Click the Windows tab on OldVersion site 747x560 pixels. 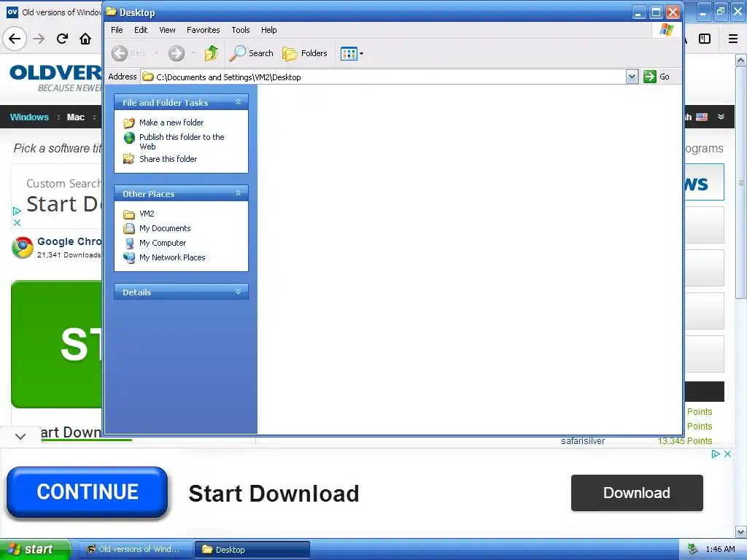tap(29, 117)
